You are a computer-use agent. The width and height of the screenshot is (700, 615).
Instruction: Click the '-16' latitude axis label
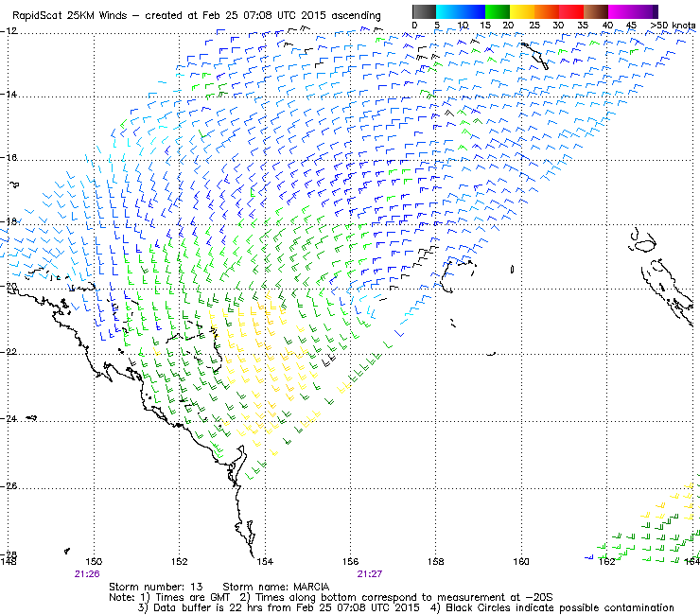[9, 158]
